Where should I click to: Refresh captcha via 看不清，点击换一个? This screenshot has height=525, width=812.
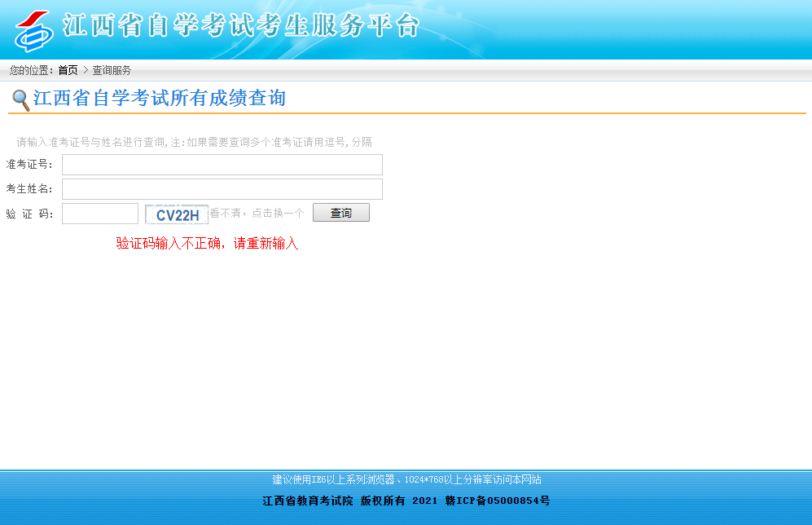pos(257,214)
